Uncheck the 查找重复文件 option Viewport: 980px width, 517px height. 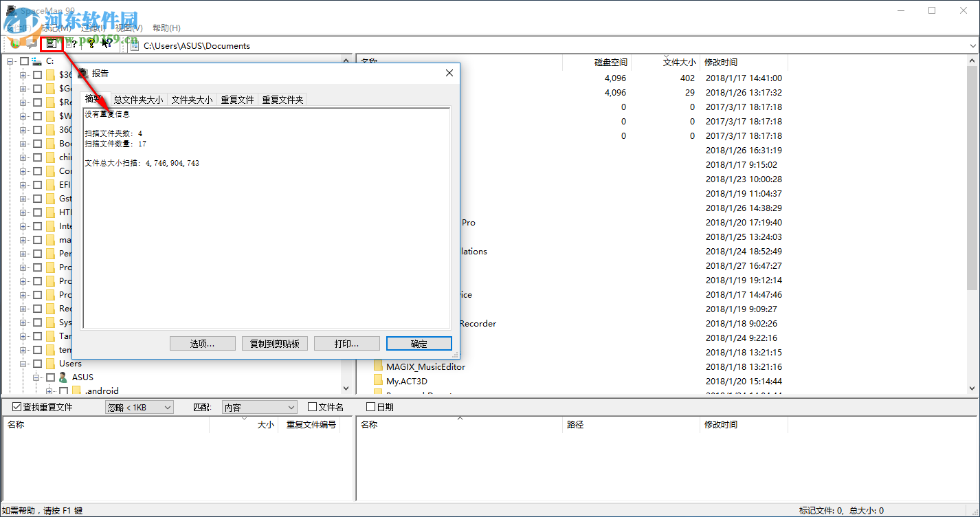pyautogui.click(x=17, y=407)
